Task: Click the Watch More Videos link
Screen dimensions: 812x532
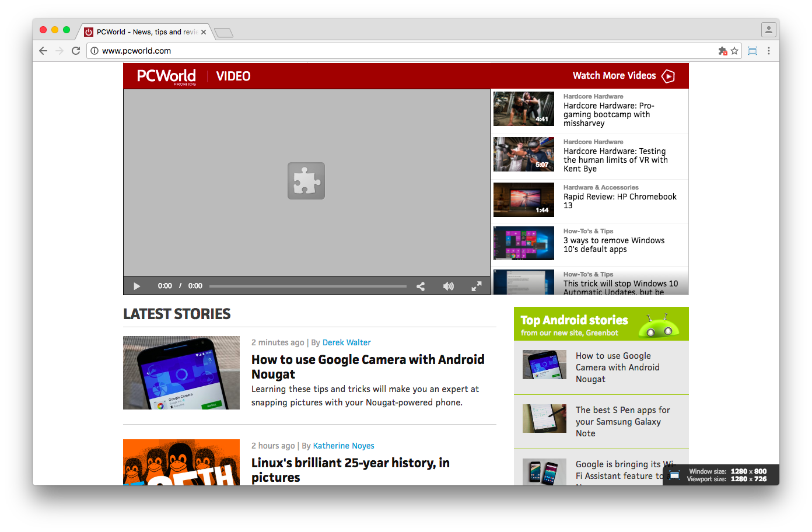Action: [614, 76]
